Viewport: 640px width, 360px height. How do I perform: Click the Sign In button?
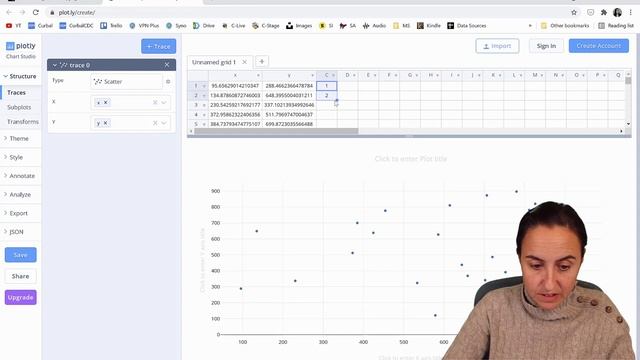(x=546, y=46)
